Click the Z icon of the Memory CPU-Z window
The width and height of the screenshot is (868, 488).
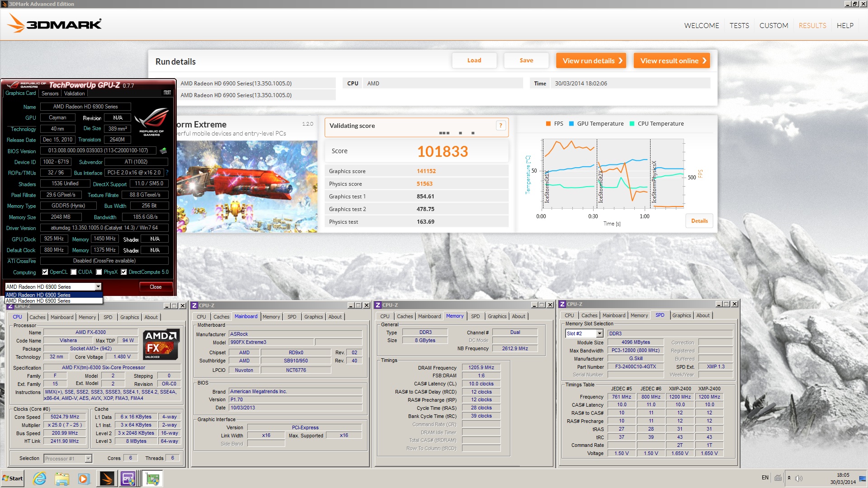point(378,305)
